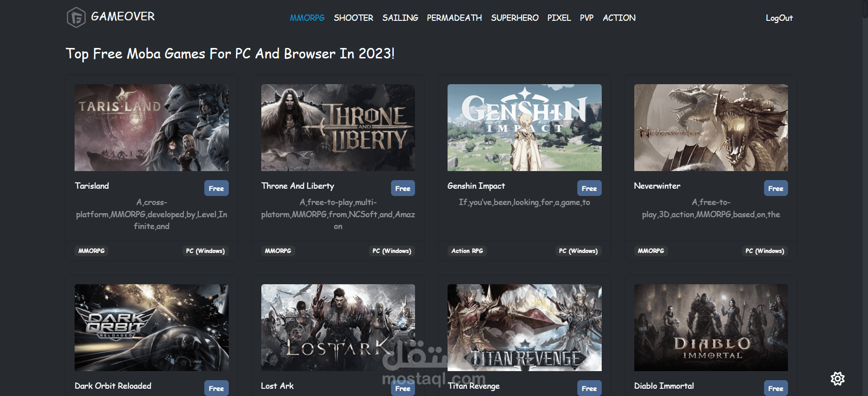Click the Neverwinter title text
This screenshot has width=868, height=396.
click(657, 186)
